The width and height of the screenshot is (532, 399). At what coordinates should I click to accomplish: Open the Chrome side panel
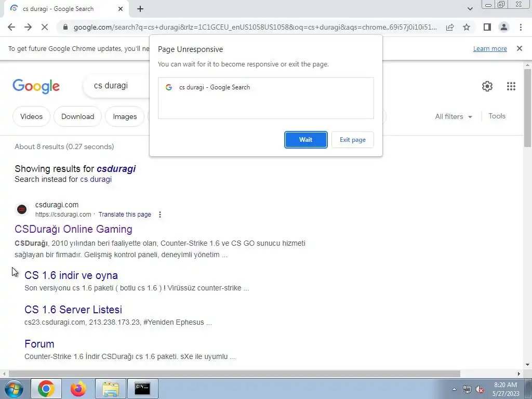pyautogui.click(x=487, y=27)
